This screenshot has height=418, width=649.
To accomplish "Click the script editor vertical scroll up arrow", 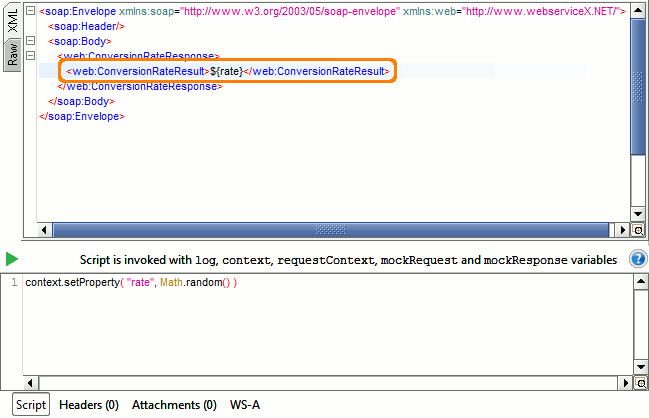I will [x=641, y=281].
